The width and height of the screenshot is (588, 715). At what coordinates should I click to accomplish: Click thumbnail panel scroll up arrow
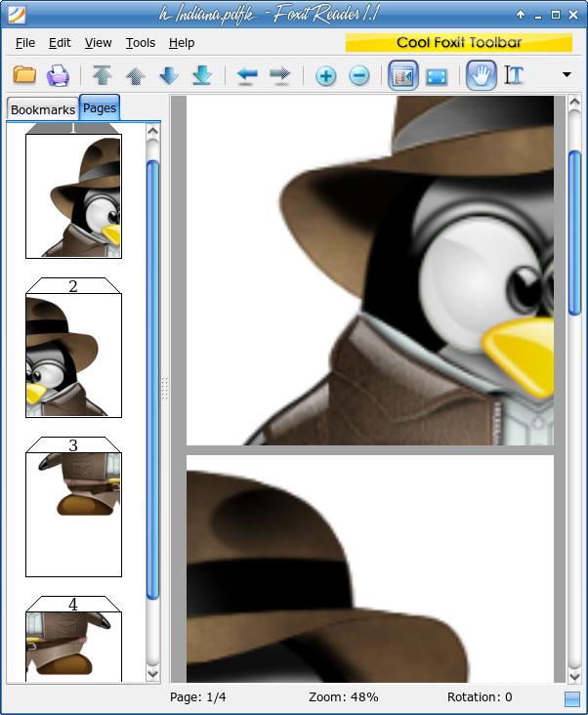(152, 131)
